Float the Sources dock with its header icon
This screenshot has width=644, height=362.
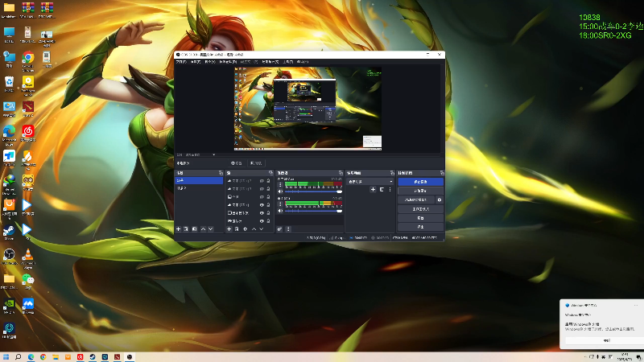[x=270, y=173]
